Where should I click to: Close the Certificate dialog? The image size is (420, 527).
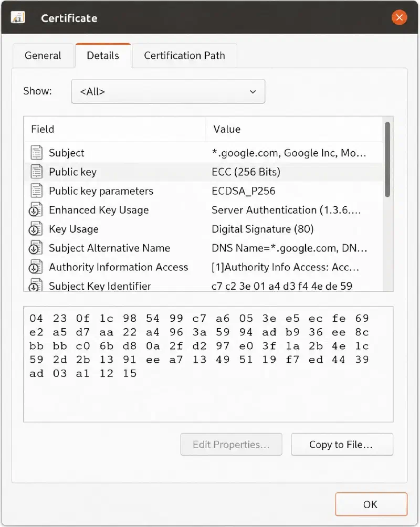(x=399, y=17)
